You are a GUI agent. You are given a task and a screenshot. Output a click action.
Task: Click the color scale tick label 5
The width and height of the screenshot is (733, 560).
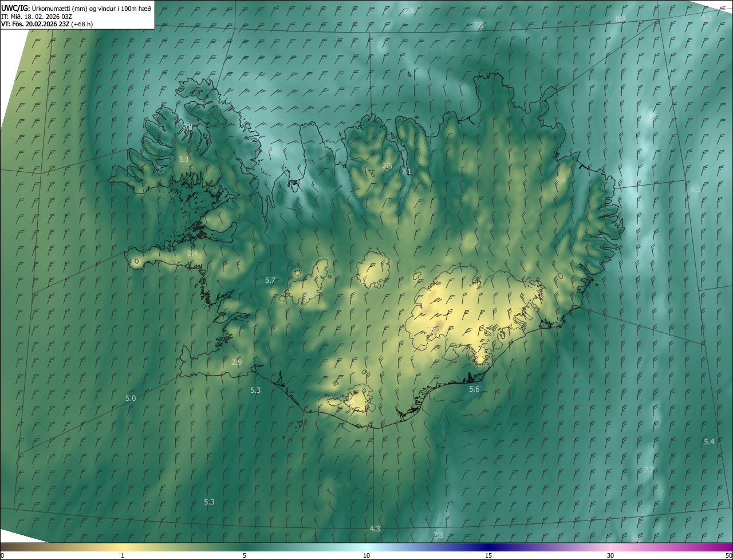coord(245,555)
